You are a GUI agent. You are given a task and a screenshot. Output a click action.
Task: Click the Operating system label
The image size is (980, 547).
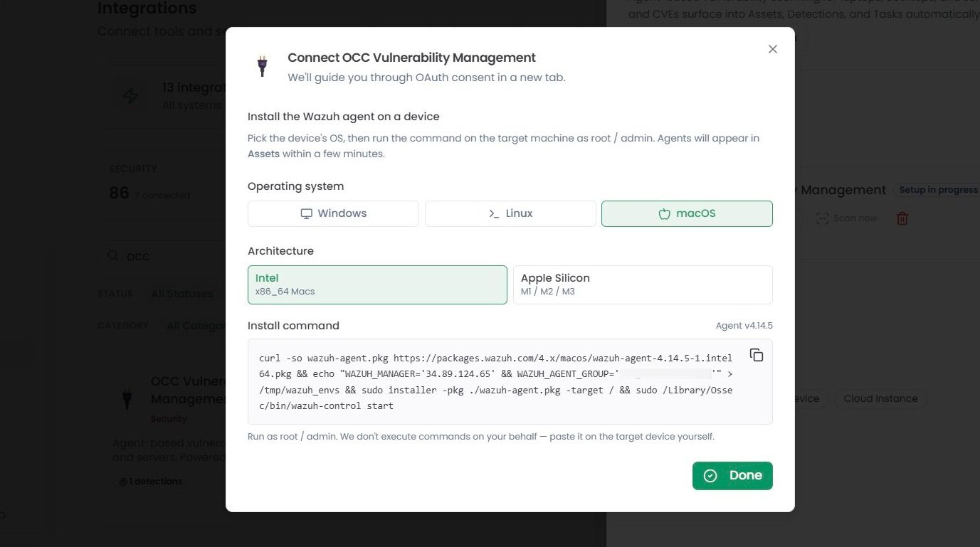click(295, 186)
